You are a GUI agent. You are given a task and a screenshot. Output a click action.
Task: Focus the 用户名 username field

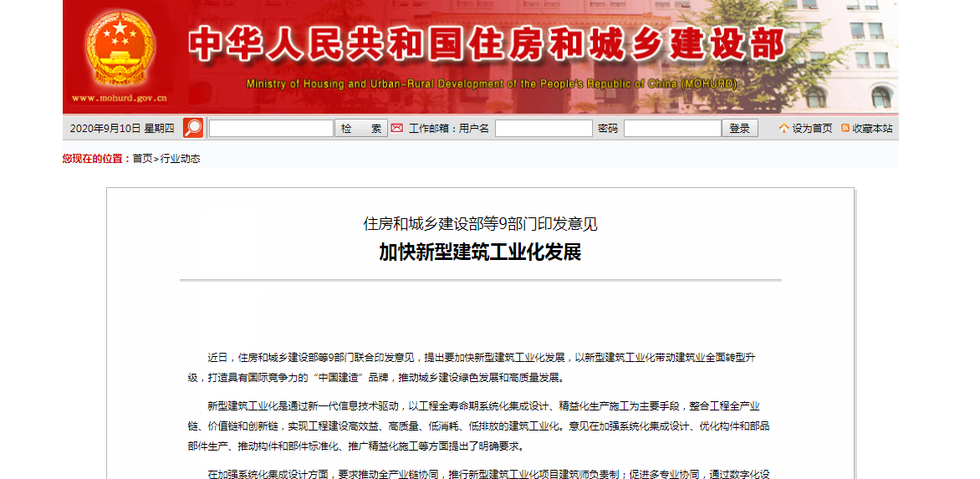[x=544, y=129]
